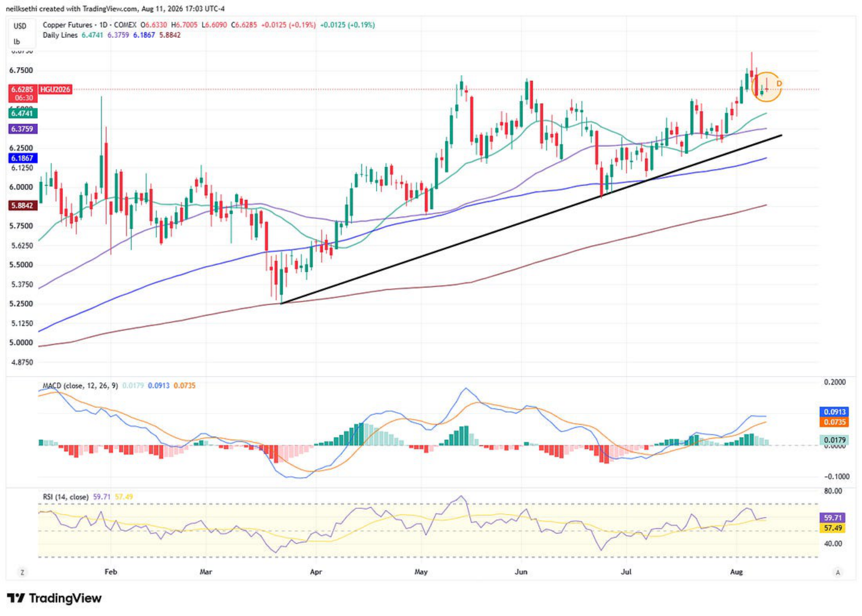Click the blue 0.0913 MACD axis label

coord(834,412)
